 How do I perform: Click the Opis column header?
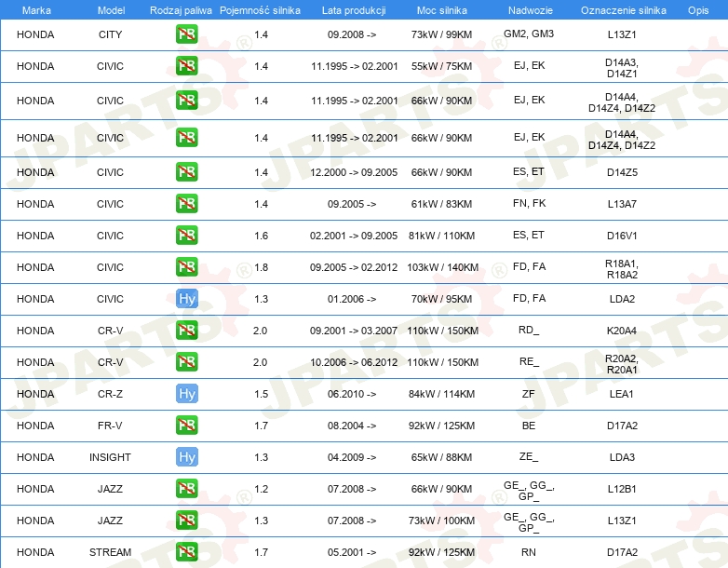point(698,10)
